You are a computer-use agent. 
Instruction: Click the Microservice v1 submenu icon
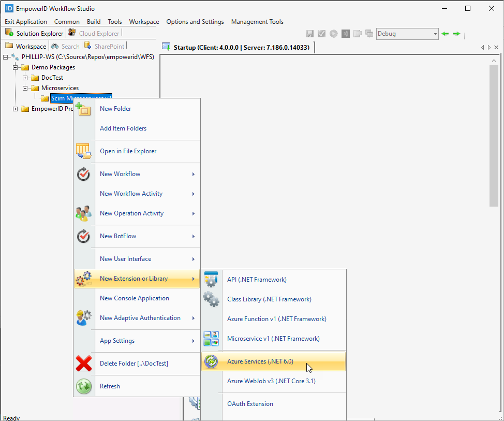click(211, 338)
